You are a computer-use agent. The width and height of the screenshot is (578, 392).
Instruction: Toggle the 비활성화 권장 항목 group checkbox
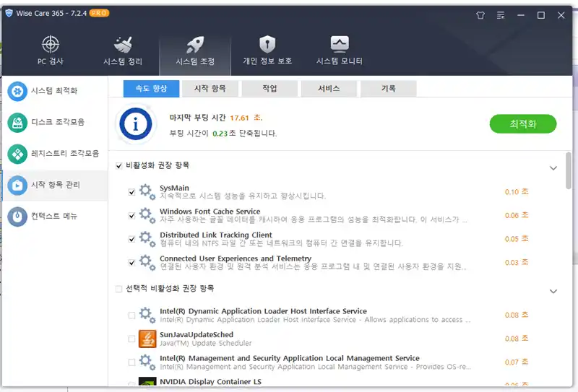point(118,166)
